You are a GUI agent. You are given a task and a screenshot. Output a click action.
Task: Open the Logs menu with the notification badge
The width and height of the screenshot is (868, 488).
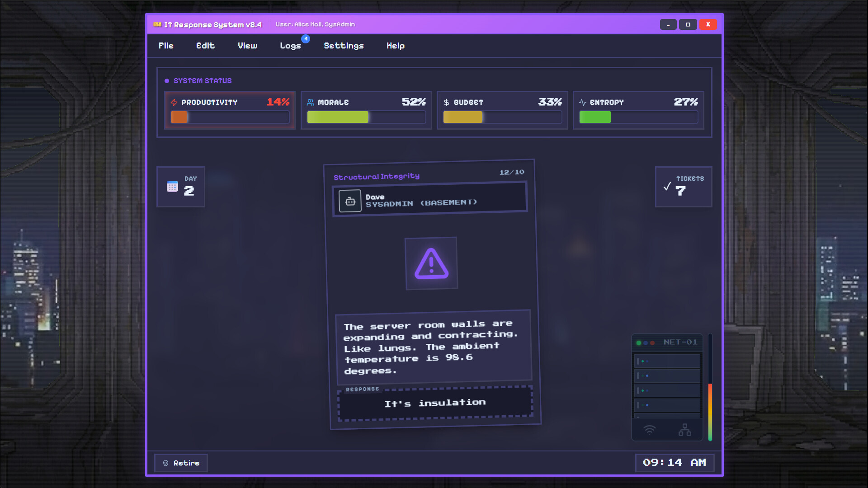tap(291, 46)
